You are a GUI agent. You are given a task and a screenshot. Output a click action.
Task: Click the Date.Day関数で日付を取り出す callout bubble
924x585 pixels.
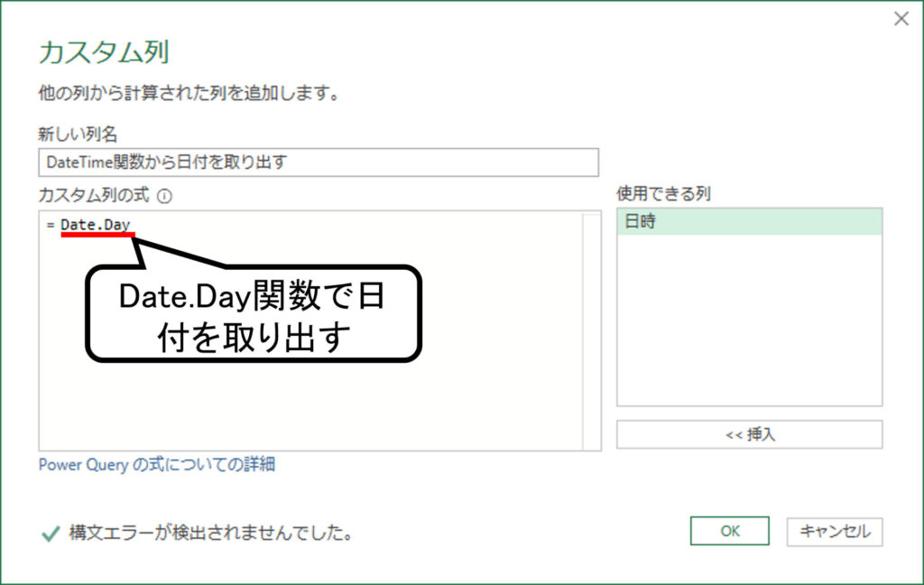pos(254,314)
